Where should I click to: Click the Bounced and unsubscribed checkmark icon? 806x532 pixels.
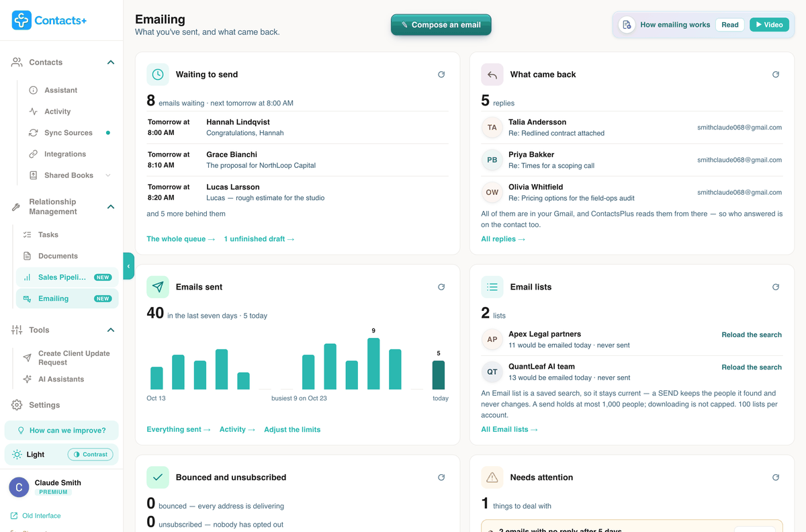[x=158, y=478]
